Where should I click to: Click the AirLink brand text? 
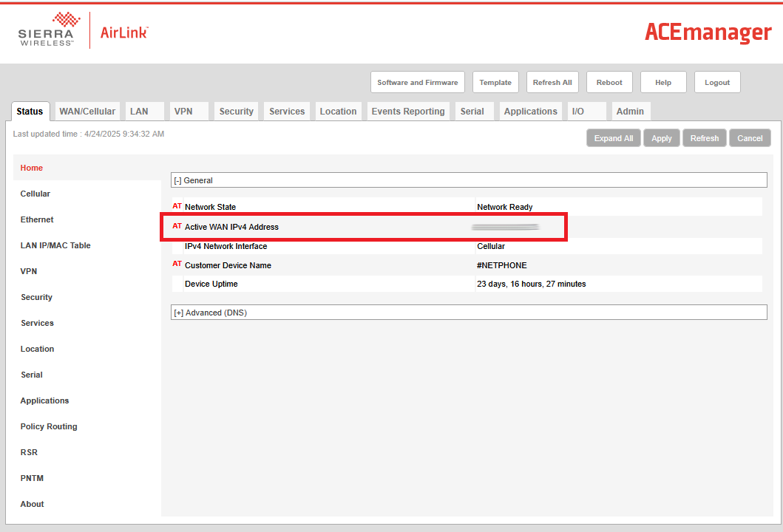coord(123,33)
